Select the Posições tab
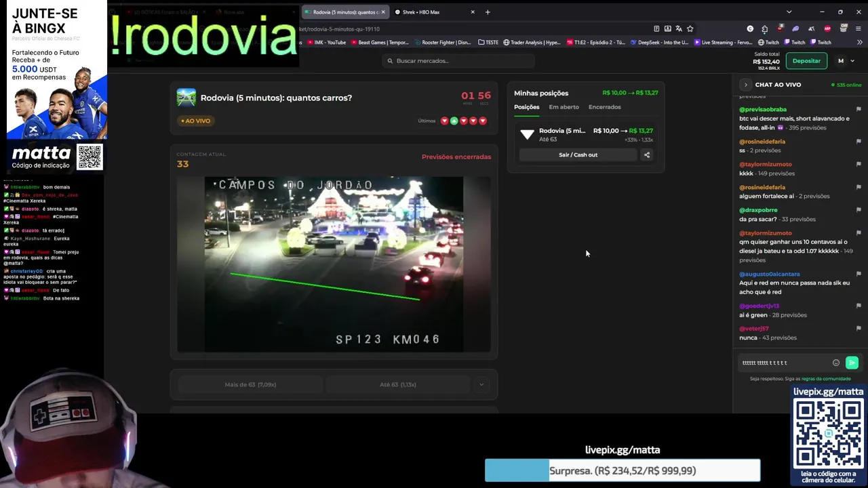Image resolution: width=868 pixels, height=488 pixels. (527, 107)
